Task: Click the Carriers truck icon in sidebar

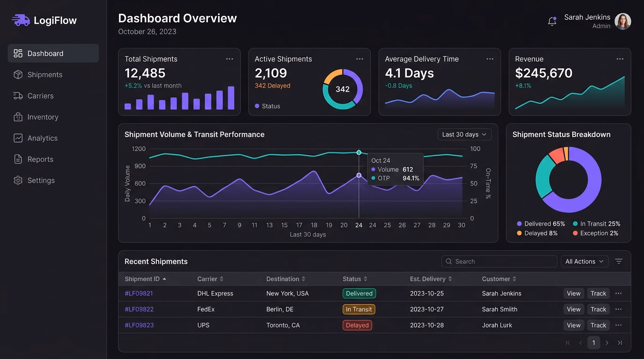Action: pos(18,96)
